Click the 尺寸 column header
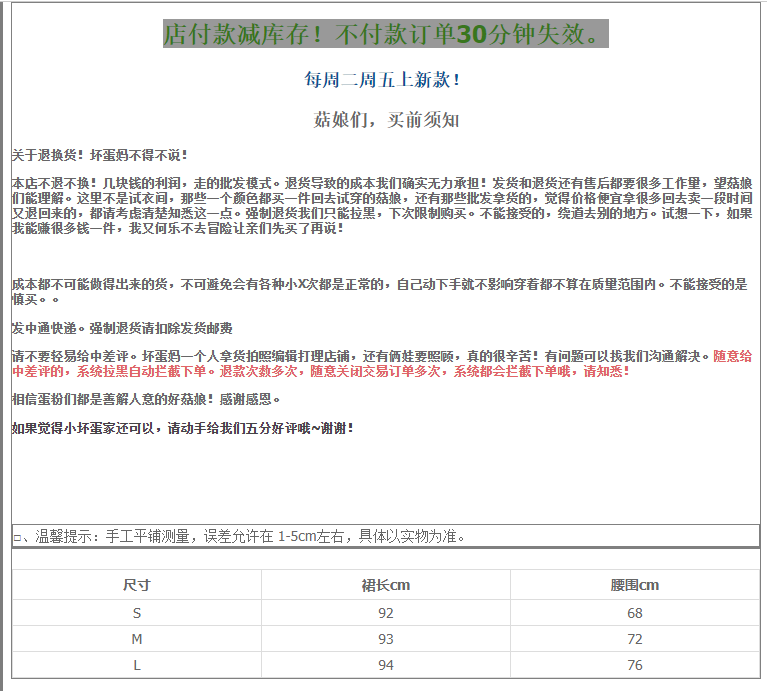The height and width of the screenshot is (691, 767). [137, 585]
